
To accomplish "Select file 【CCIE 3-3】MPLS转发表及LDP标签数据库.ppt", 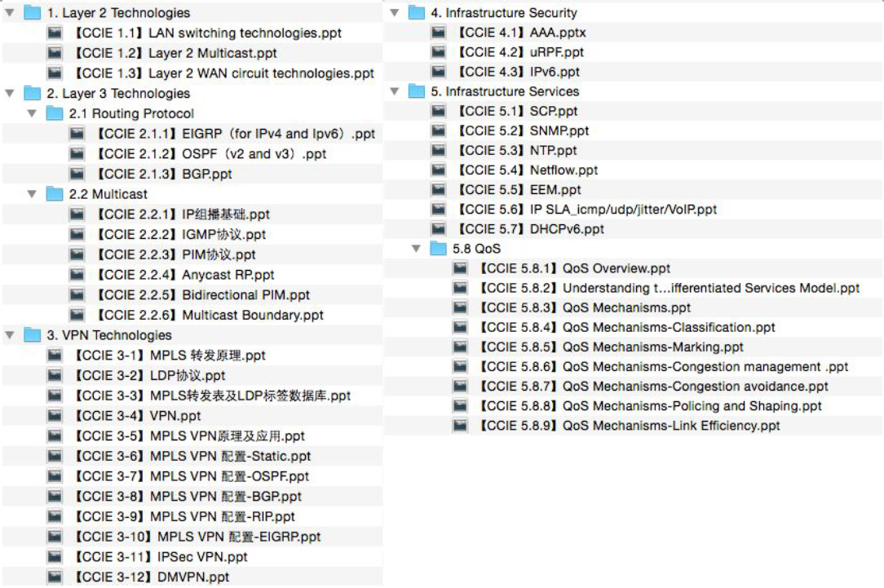I will tap(213, 396).
